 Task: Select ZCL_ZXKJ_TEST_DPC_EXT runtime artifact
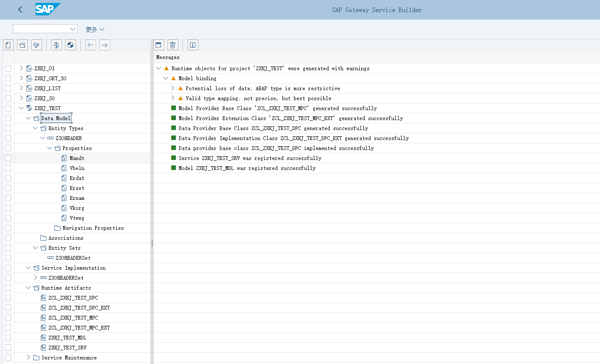coord(79,307)
